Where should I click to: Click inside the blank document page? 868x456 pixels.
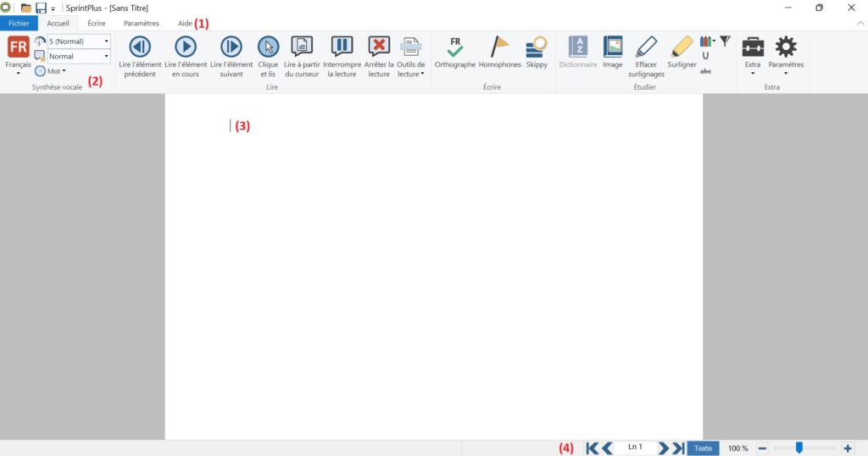tap(434, 266)
